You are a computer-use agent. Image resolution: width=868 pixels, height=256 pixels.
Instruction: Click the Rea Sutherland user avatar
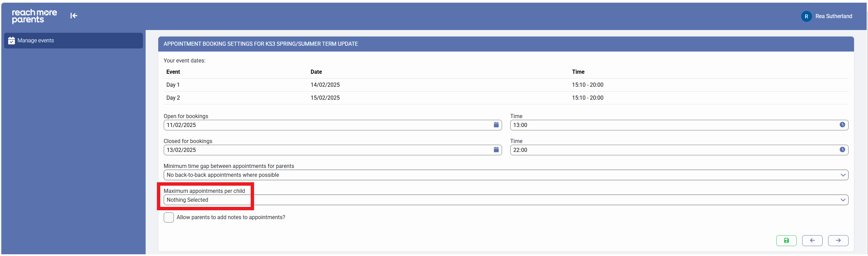[806, 16]
